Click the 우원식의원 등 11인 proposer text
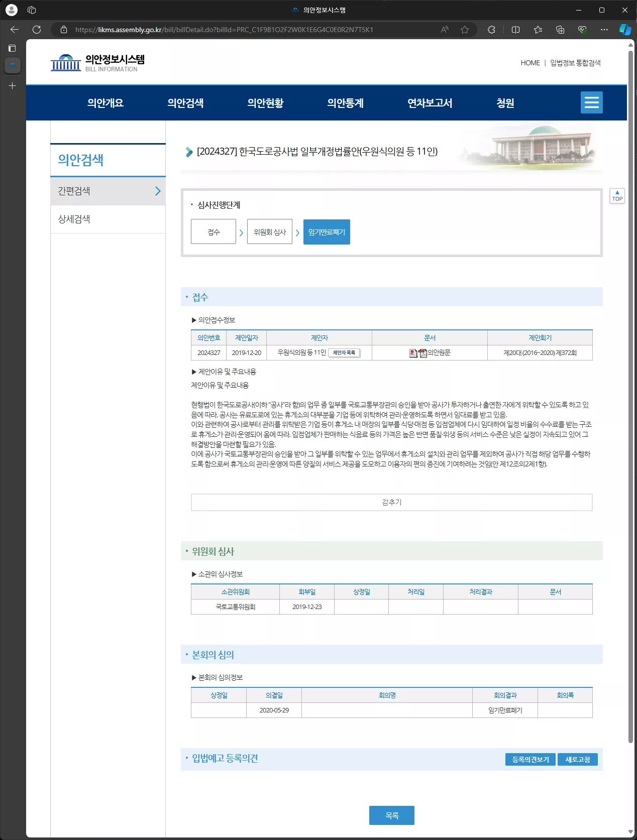This screenshot has height=840, width=637. [302, 352]
